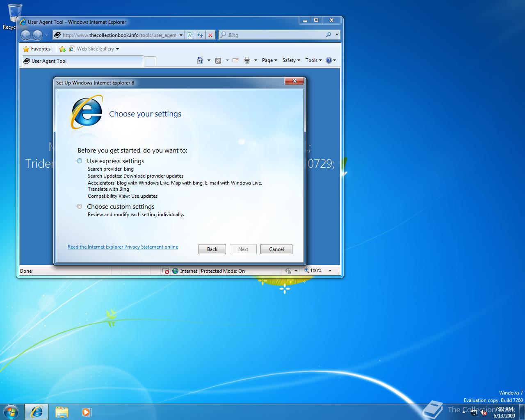Cancel the IE8 setup dialog
525x420 pixels.
276,249
